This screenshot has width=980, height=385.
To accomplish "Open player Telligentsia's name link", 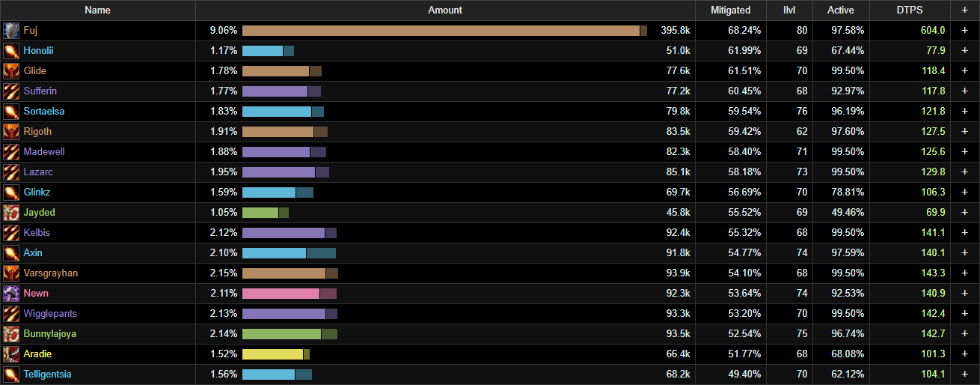I will coord(47,375).
